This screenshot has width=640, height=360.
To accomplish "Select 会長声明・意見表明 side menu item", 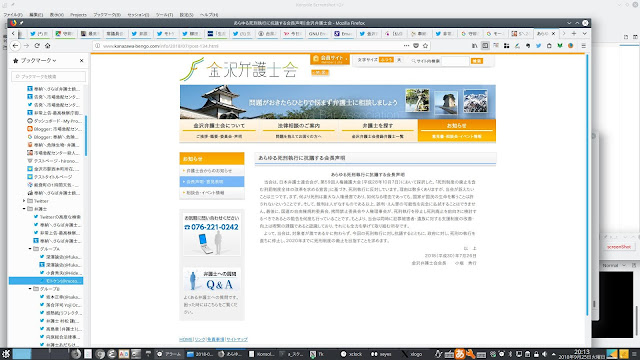I will pos(212,182).
